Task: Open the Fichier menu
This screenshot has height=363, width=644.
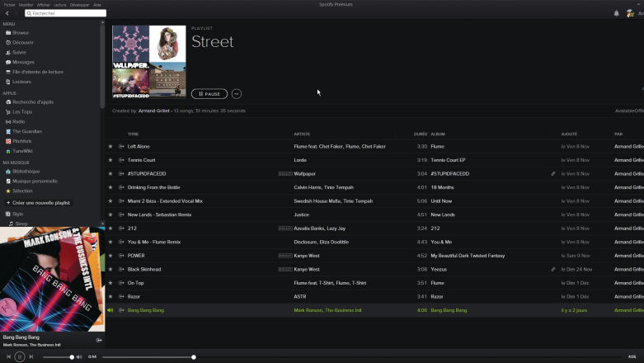Action: [x=9, y=4]
